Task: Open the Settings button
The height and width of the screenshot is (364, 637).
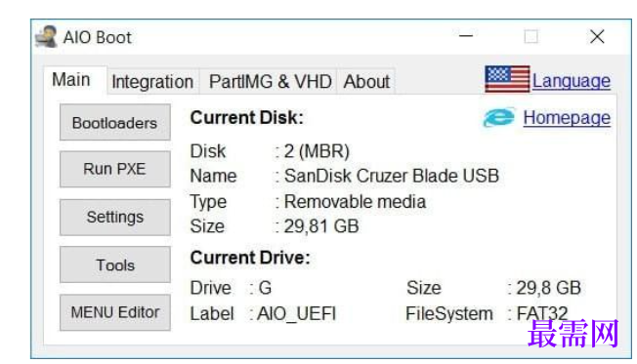Action: click(115, 217)
